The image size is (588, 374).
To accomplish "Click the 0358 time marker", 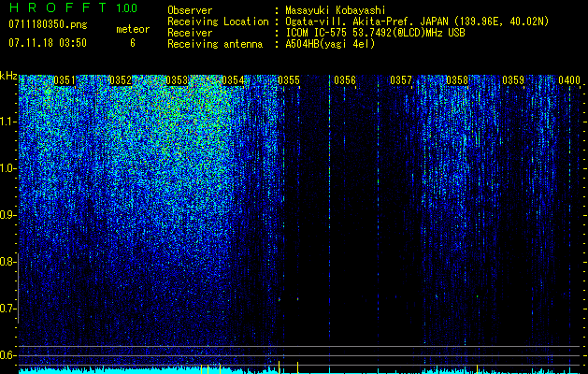I will tap(457, 80).
